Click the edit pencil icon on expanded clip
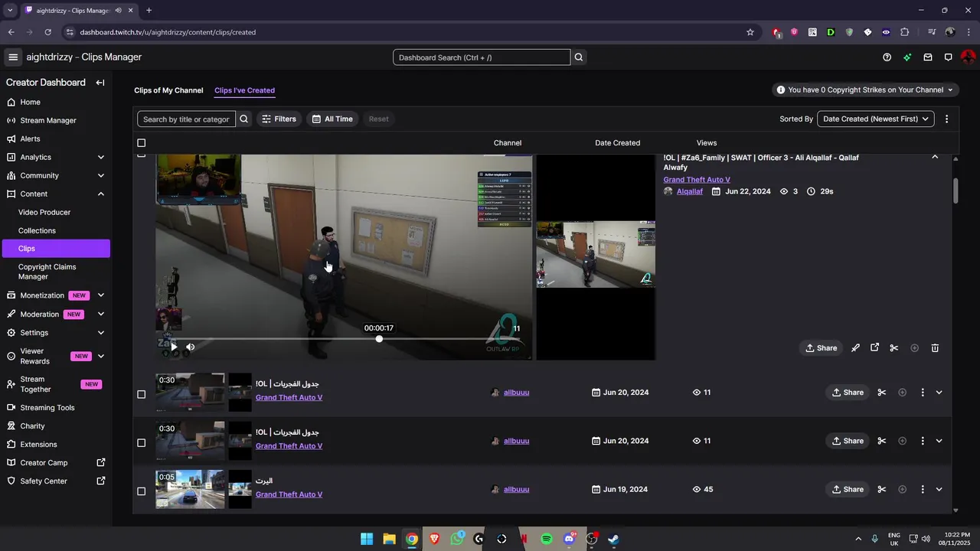Image resolution: width=980 pixels, height=551 pixels. pos(855,348)
